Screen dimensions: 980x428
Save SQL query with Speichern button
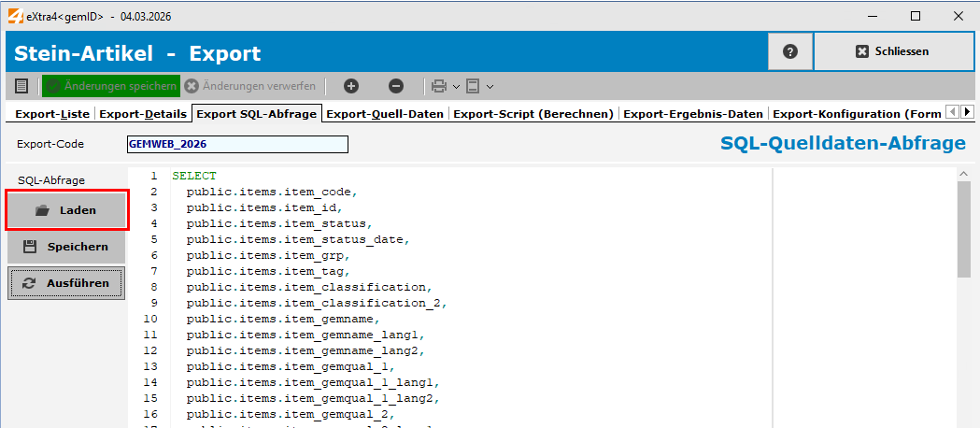coord(67,247)
